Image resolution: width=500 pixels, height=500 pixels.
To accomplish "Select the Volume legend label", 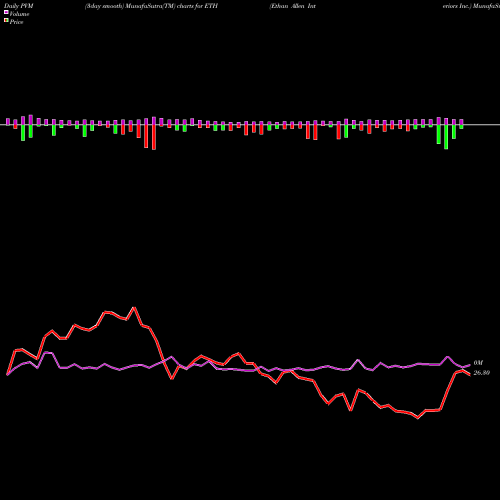I will pyautogui.click(x=19, y=14).
